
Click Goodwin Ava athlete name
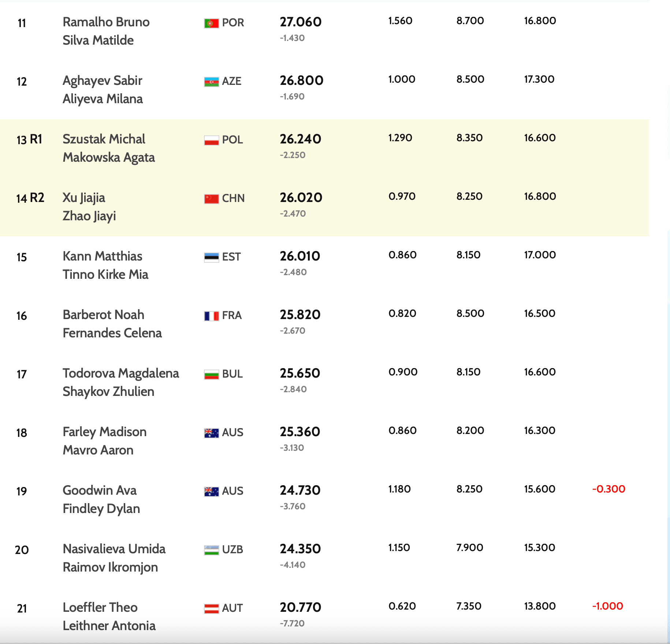100,490
